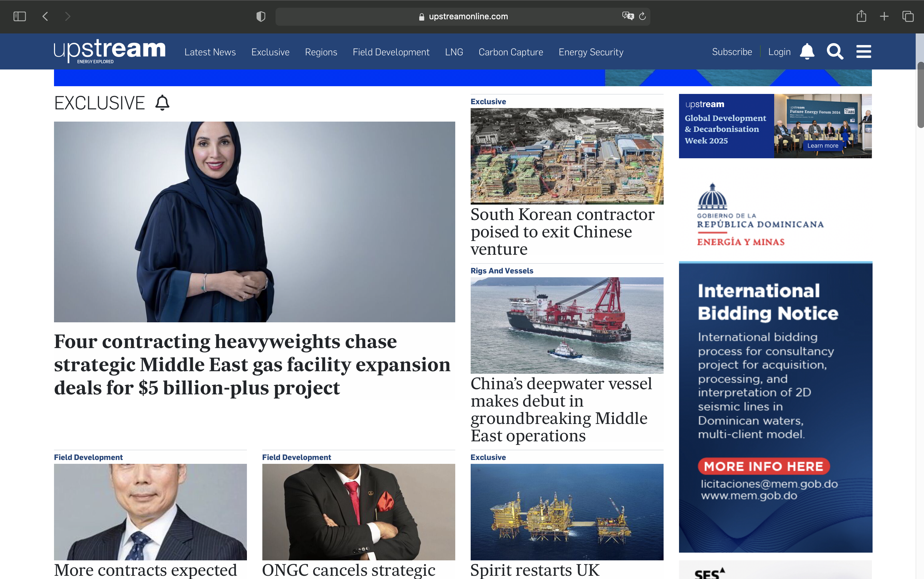Image resolution: width=924 pixels, height=579 pixels.
Task: Open a new Safari tab
Action: pos(884,16)
